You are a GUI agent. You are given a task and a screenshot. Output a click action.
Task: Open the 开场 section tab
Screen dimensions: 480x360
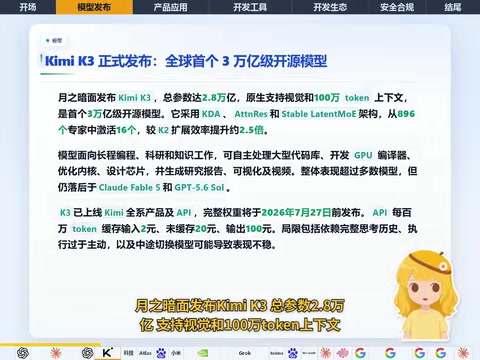(28, 7)
